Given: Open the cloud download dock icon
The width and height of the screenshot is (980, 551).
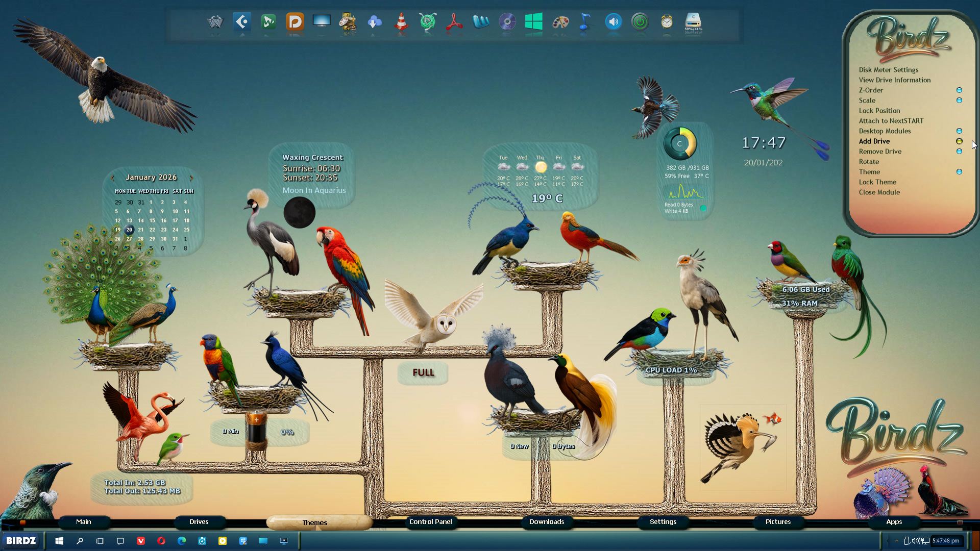Looking at the screenshot, I should point(375,22).
